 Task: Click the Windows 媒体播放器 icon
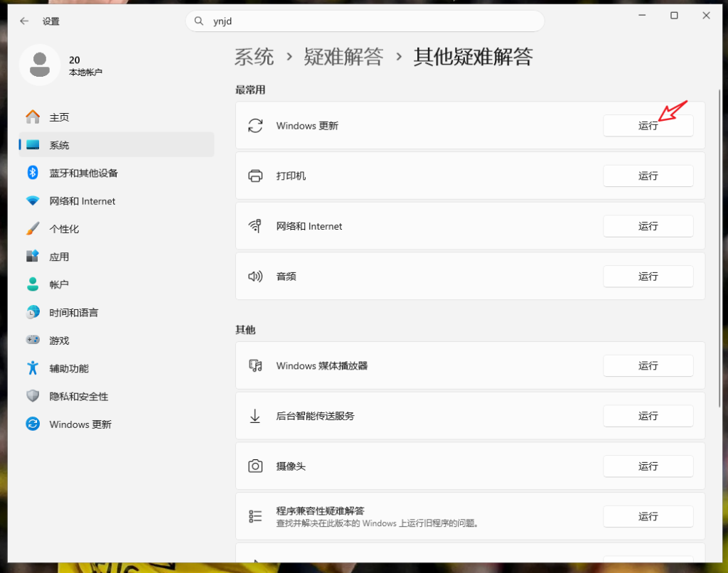point(255,365)
